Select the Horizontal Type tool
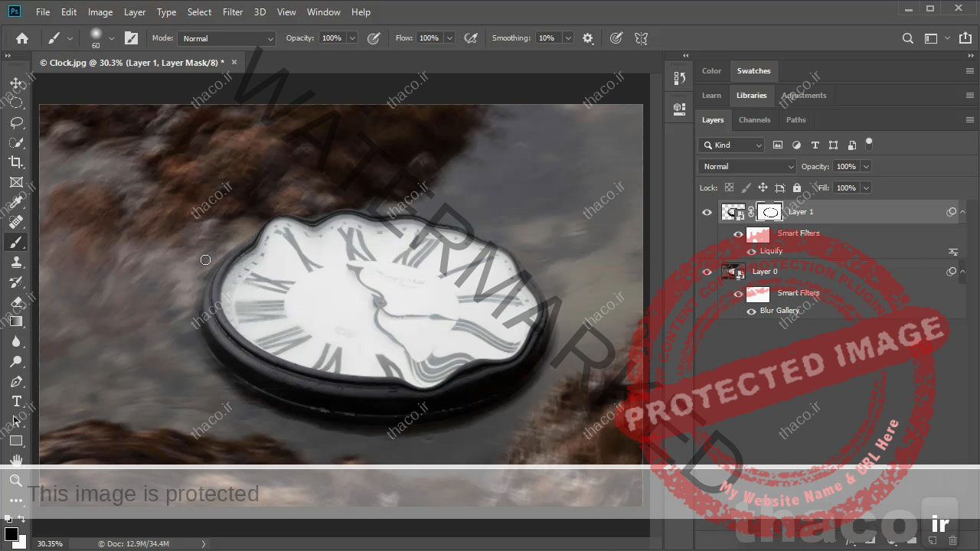Screen dimensions: 980x551 (16, 401)
